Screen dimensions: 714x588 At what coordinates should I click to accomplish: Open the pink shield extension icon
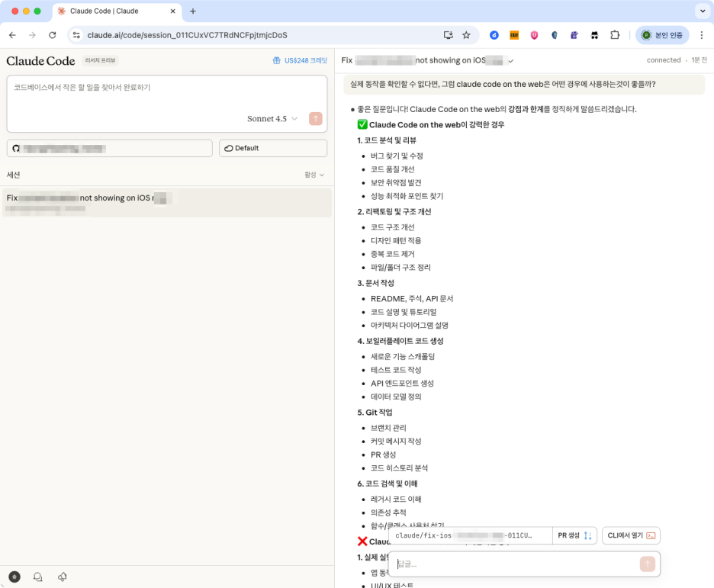[x=534, y=35]
